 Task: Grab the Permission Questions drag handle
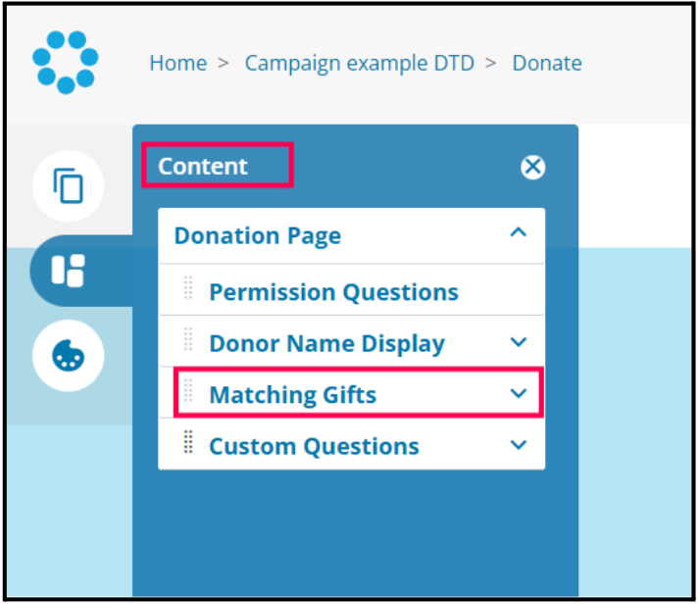click(x=188, y=290)
